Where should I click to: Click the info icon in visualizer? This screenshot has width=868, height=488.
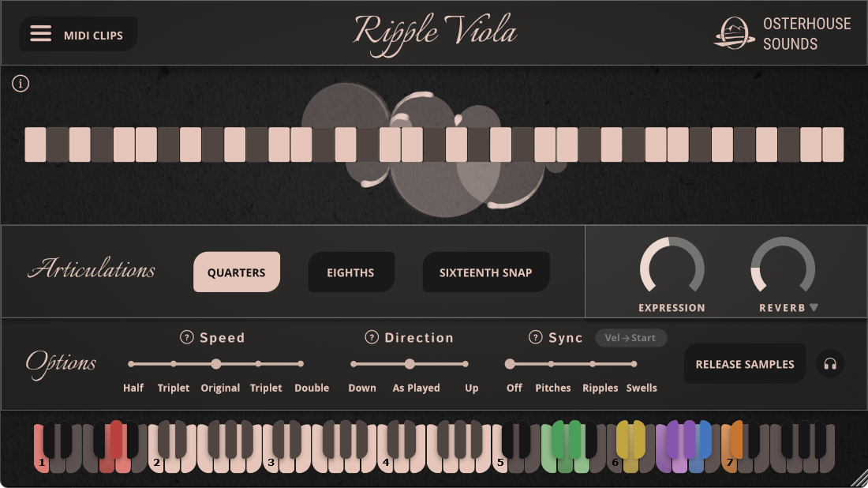(x=21, y=84)
